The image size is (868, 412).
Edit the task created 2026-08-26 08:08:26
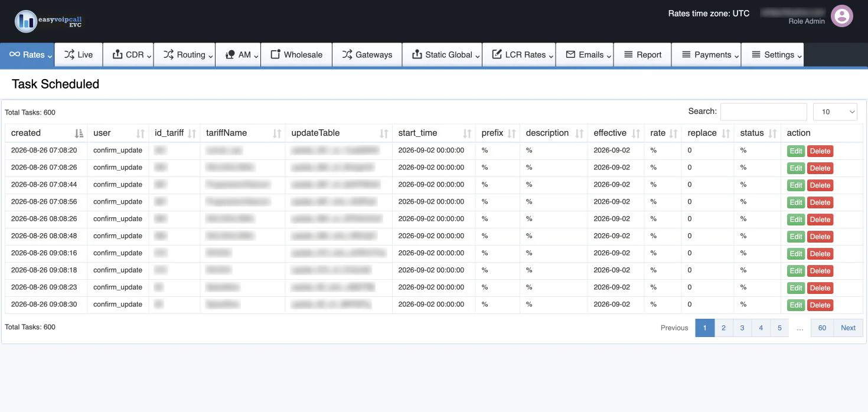tap(796, 220)
